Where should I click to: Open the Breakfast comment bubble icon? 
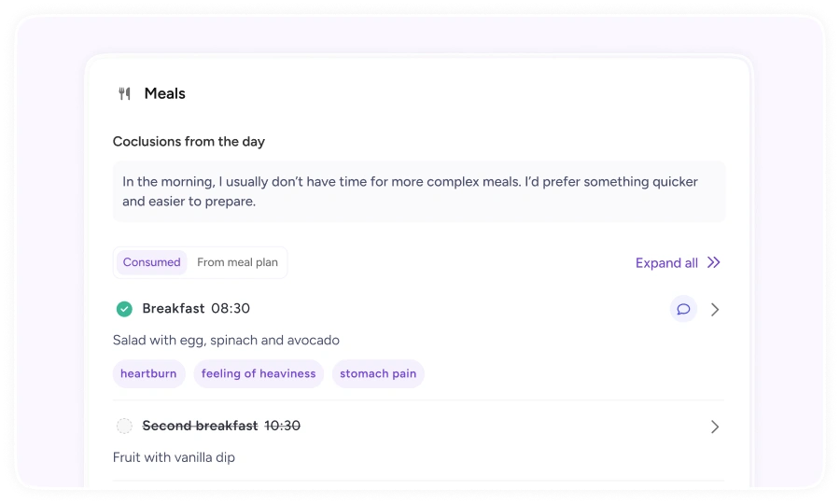pos(683,309)
